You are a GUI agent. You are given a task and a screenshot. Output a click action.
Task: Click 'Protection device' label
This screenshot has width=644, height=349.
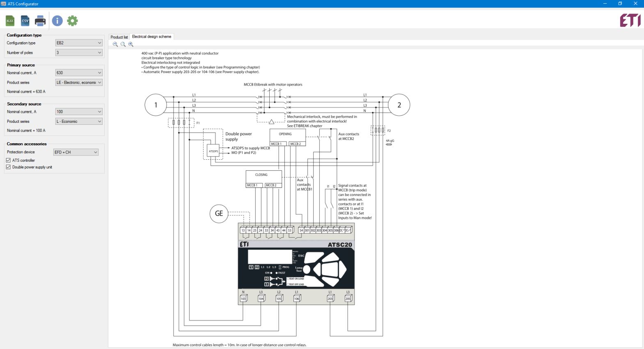(21, 152)
